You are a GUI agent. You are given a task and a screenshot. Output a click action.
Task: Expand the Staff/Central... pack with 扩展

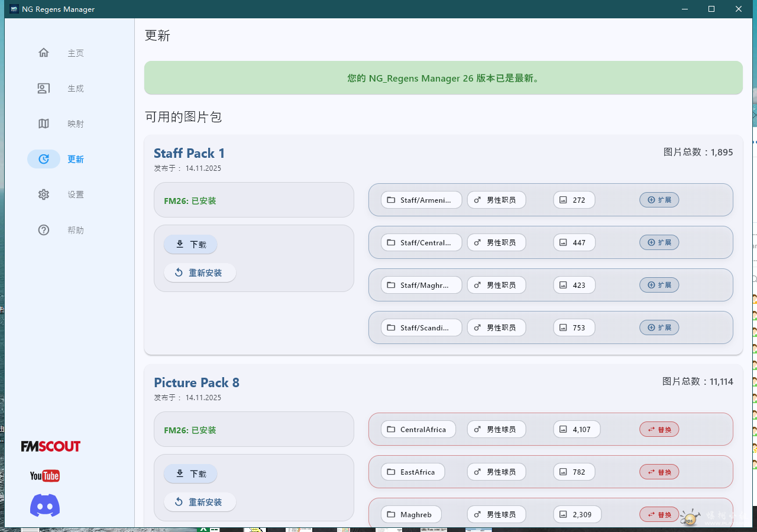tap(659, 242)
